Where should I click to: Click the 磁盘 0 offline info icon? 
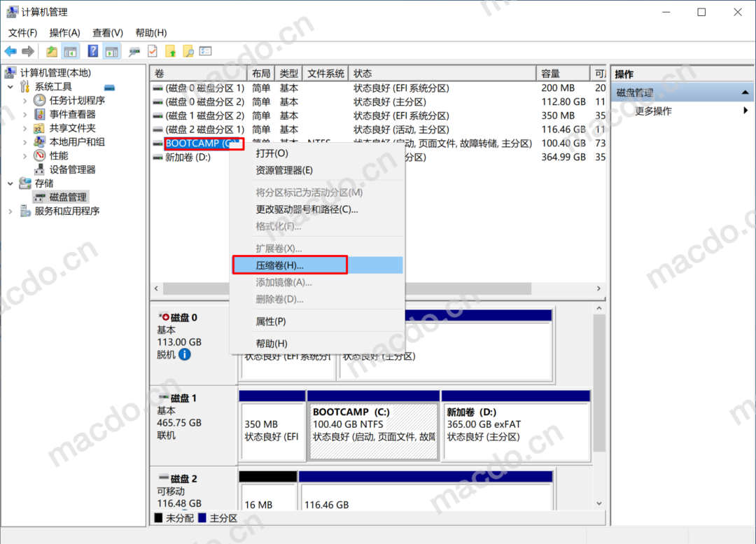tap(184, 354)
